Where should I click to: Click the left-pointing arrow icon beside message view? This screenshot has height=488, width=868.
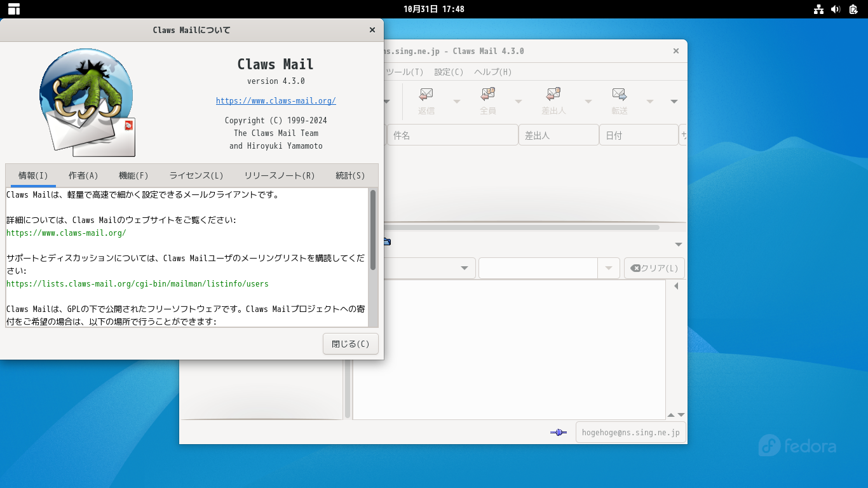coord(676,287)
